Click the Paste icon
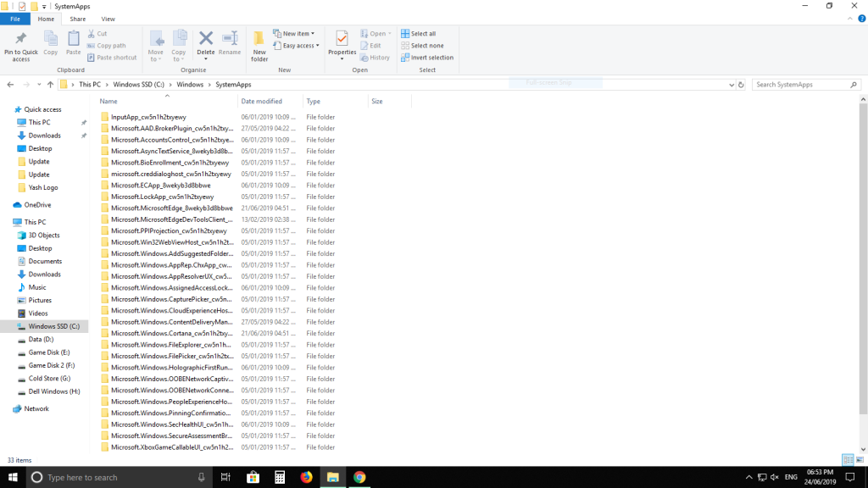Viewport: 868px width, 488px height. [72, 42]
